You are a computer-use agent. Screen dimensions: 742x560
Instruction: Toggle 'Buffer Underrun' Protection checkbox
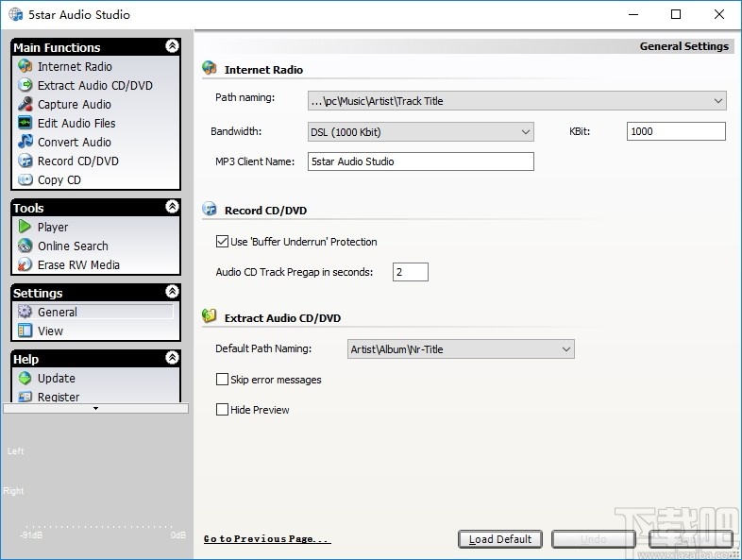click(222, 242)
